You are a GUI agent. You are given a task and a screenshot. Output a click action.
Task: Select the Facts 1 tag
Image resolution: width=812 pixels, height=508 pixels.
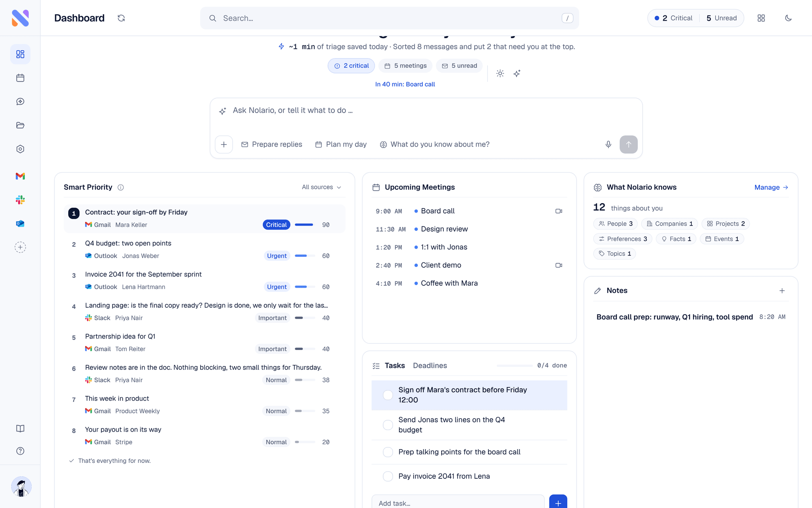(676, 239)
